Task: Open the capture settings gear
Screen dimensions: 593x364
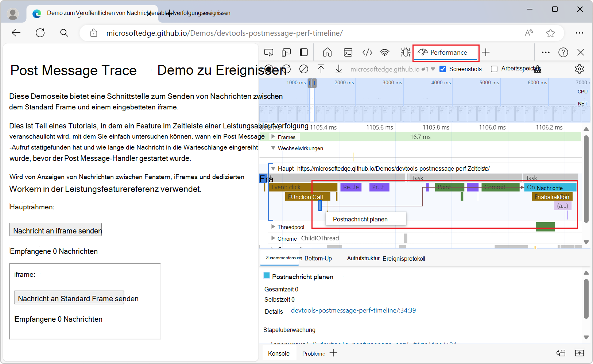Action: tap(579, 69)
